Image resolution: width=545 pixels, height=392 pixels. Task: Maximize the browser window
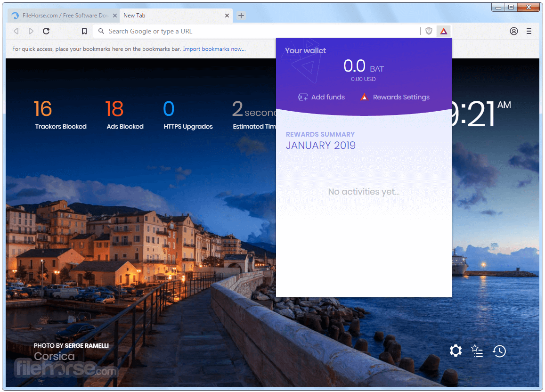511,7
